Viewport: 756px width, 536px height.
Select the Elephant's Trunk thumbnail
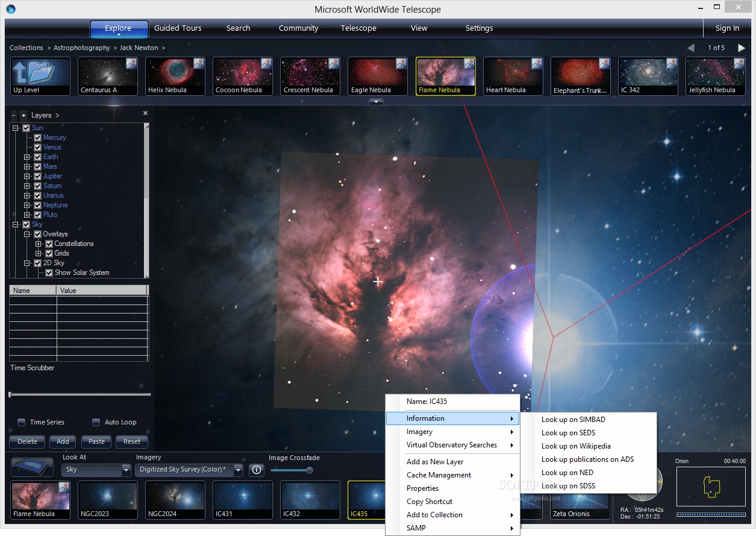coord(580,77)
